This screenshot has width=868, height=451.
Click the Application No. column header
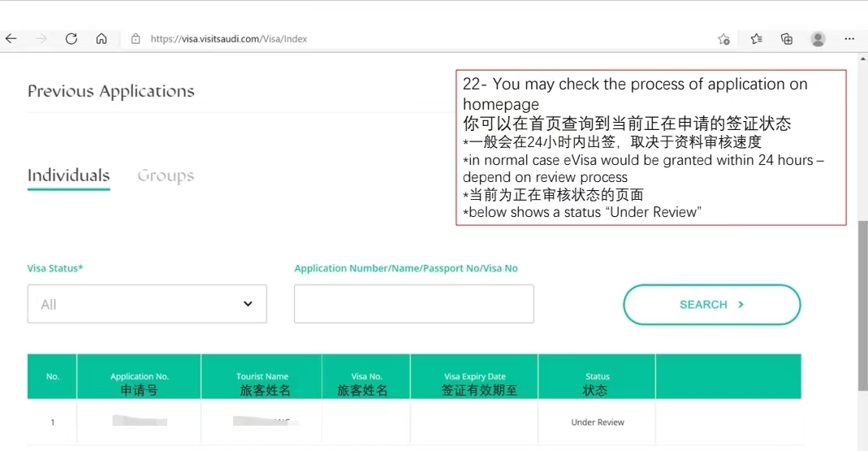139,377
